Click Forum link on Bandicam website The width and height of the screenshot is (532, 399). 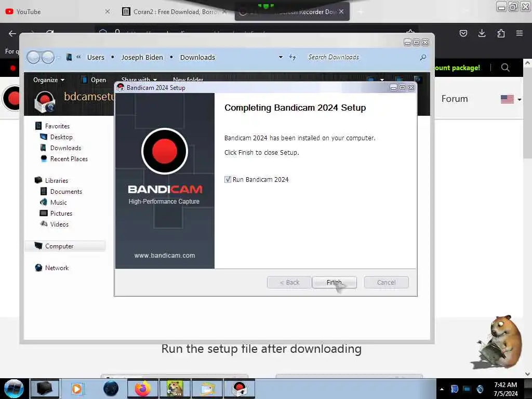(455, 99)
